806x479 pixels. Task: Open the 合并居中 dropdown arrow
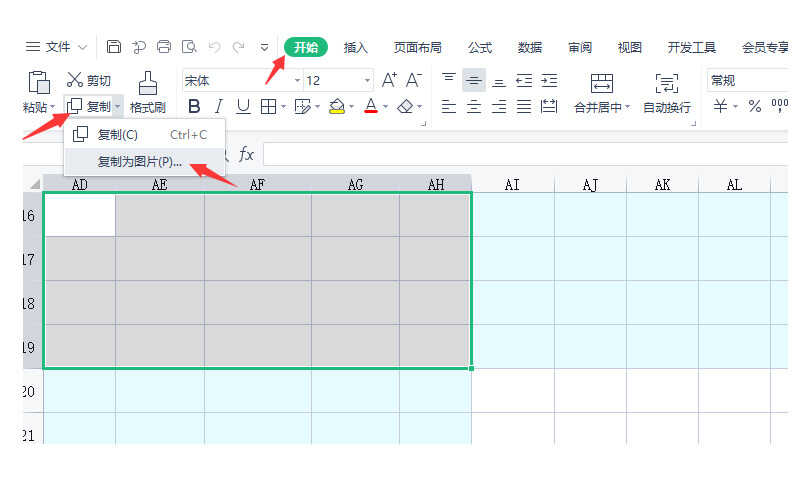(x=627, y=107)
